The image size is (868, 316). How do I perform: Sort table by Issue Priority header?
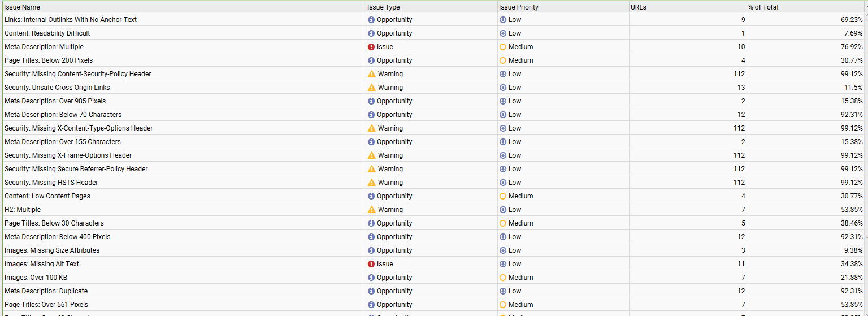(518, 7)
